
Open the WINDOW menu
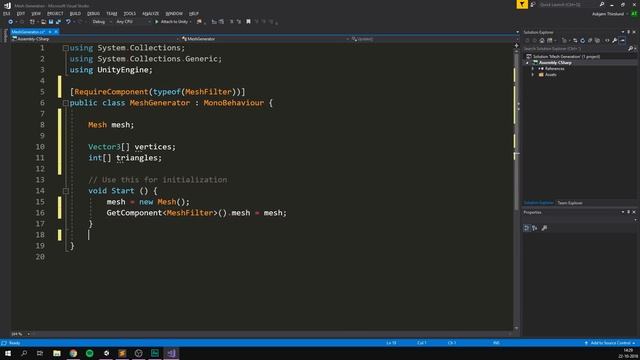pyautogui.click(x=174, y=13)
